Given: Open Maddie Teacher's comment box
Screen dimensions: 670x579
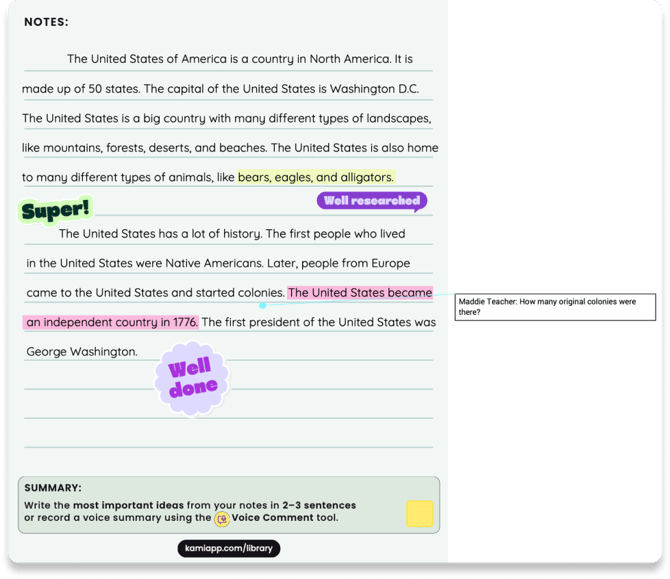Looking at the screenshot, I should (555, 307).
